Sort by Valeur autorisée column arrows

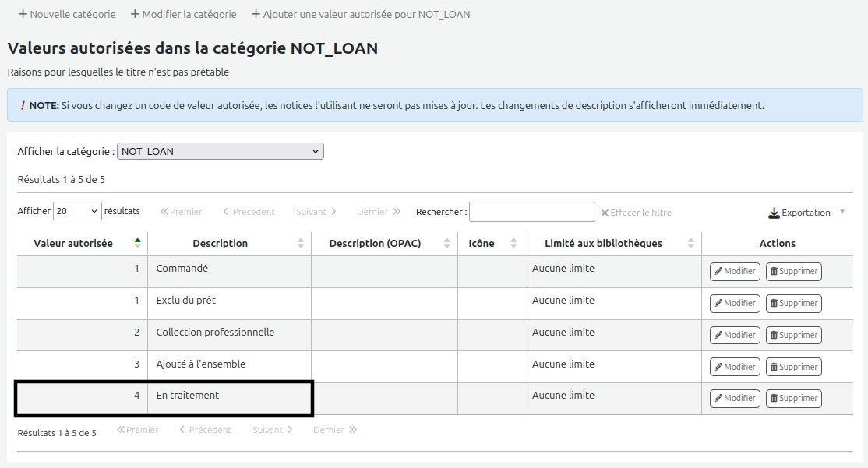click(x=137, y=243)
